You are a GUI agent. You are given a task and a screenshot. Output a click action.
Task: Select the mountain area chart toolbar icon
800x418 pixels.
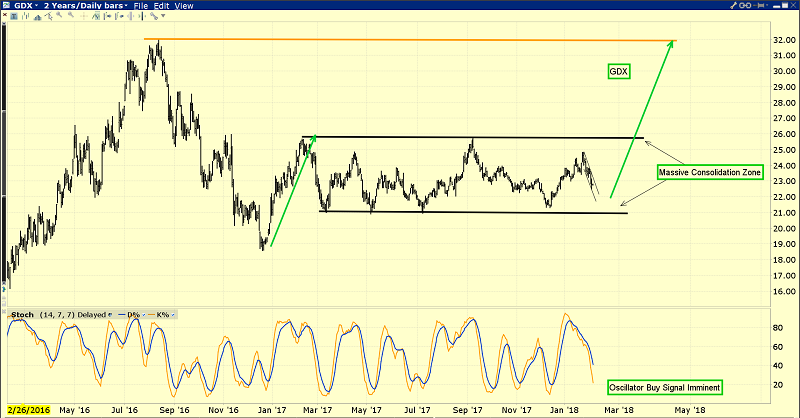[x=37, y=16]
